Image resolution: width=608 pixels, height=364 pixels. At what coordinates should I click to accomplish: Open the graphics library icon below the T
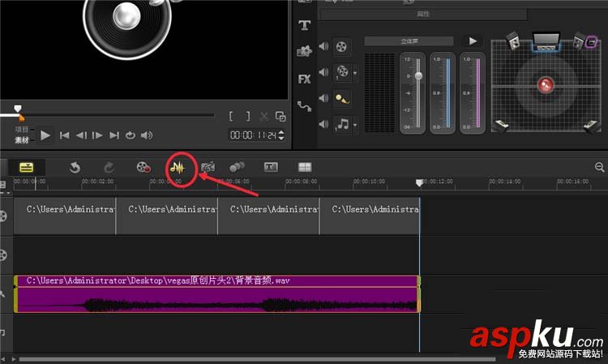tap(304, 51)
